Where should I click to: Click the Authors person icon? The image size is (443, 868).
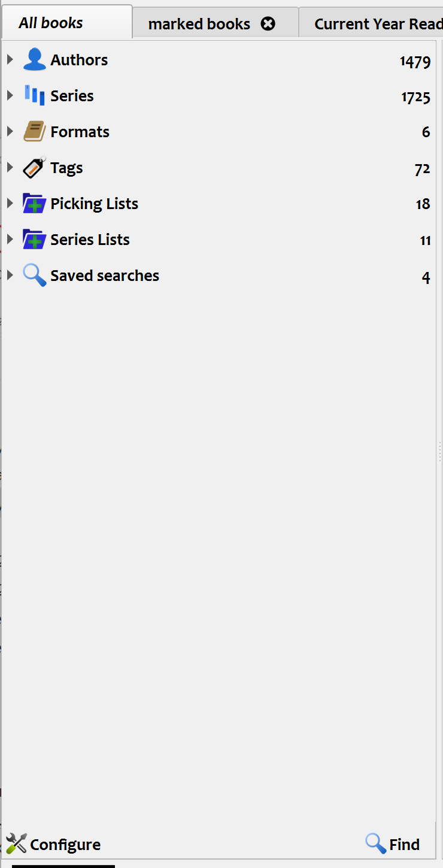click(x=34, y=60)
